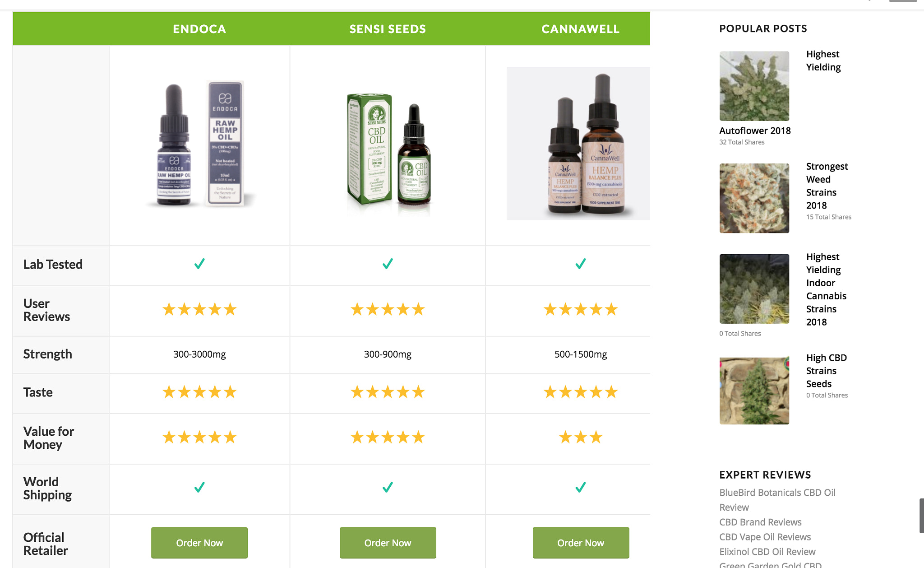Screen dimensions: 924x568
Task: Click Endoca Lab Tested checkmark icon
Action: pyautogui.click(x=199, y=264)
